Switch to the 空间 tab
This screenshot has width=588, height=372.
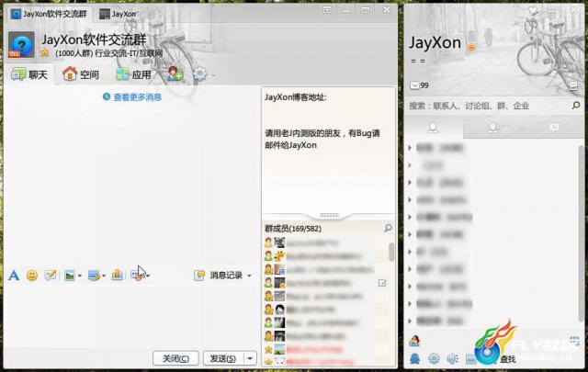[81, 74]
